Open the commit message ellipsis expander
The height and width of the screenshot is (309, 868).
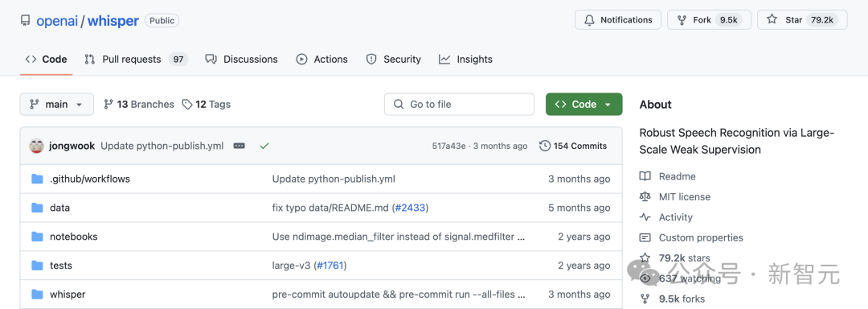[240, 146]
